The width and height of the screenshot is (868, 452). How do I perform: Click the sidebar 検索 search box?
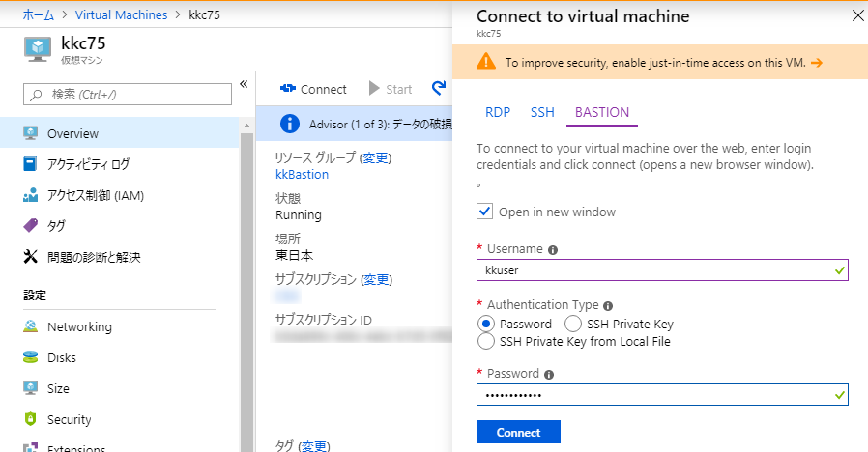pyautogui.click(x=128, y=94)
